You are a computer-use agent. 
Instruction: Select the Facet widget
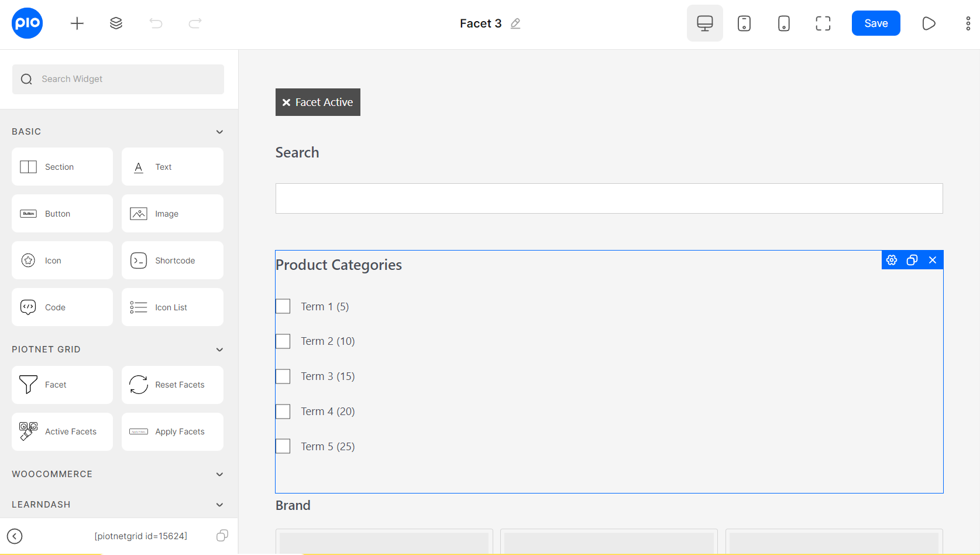click(x=61, y=385)
